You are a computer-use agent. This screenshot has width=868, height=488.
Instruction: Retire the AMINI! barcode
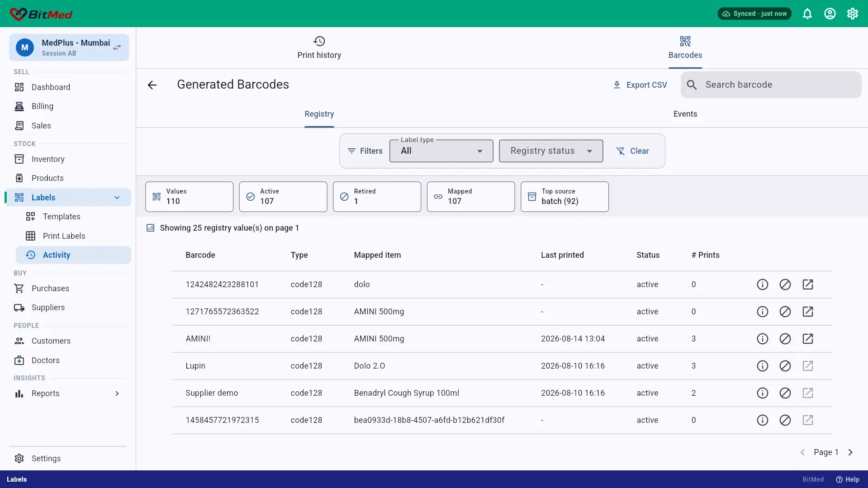coord(785,339)
